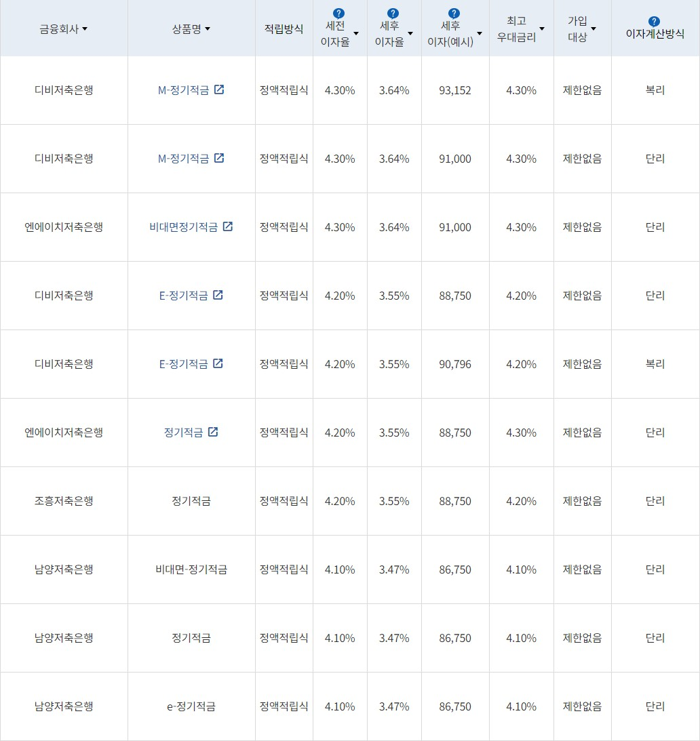Click external link icon for 단리 E-정기적금
Viewport: 700px width, 741px height.
218,295
